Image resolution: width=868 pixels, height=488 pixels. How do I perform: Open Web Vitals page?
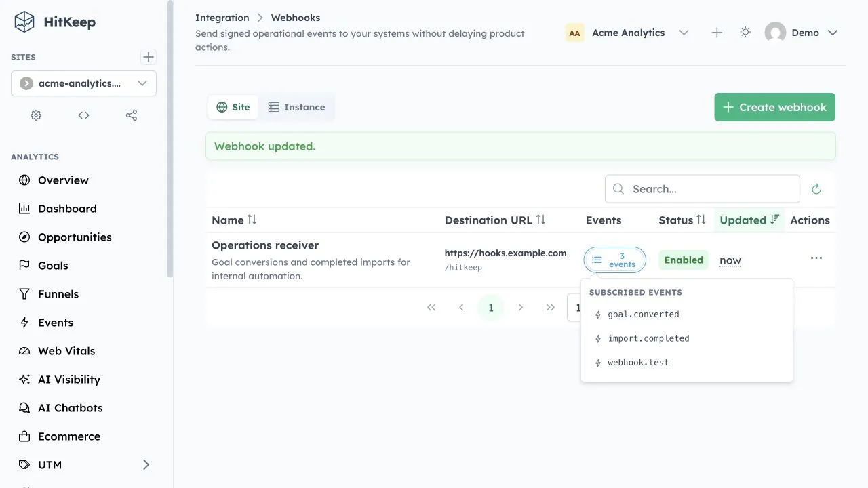[66, 351]
